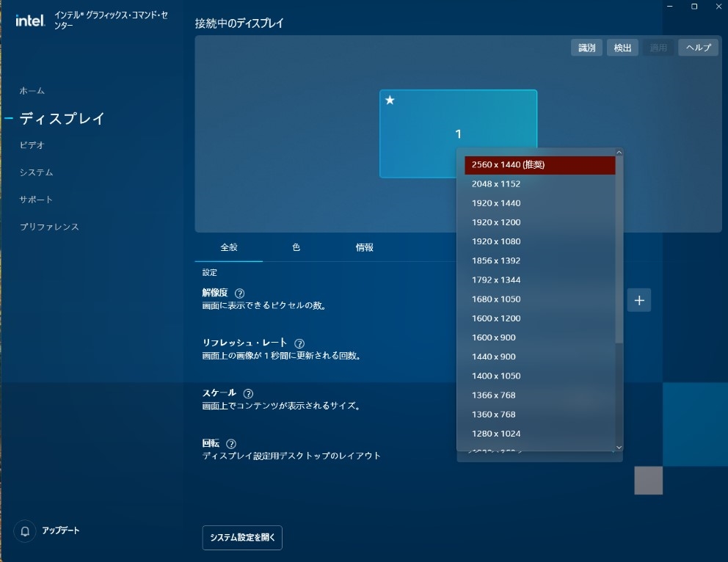This screenshot has height=562, width=728.
Task: Open the ホーム section
Action: [x=32, y=91]
